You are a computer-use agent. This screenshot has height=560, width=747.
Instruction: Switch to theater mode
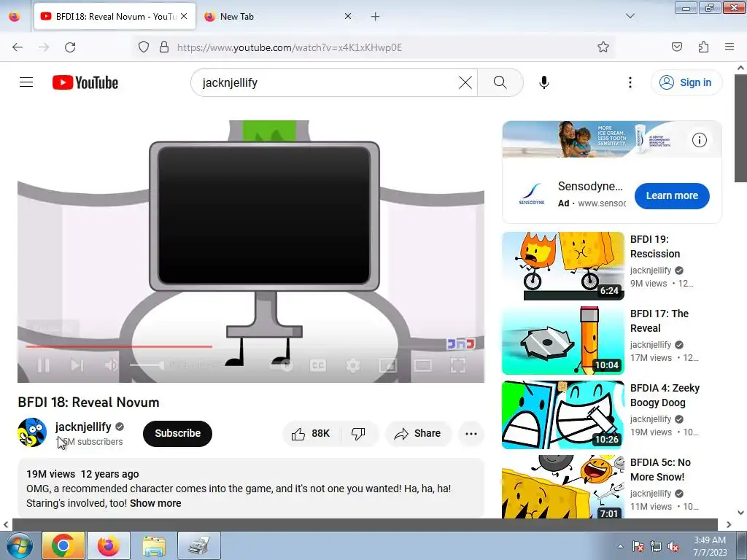coord(422,365)
